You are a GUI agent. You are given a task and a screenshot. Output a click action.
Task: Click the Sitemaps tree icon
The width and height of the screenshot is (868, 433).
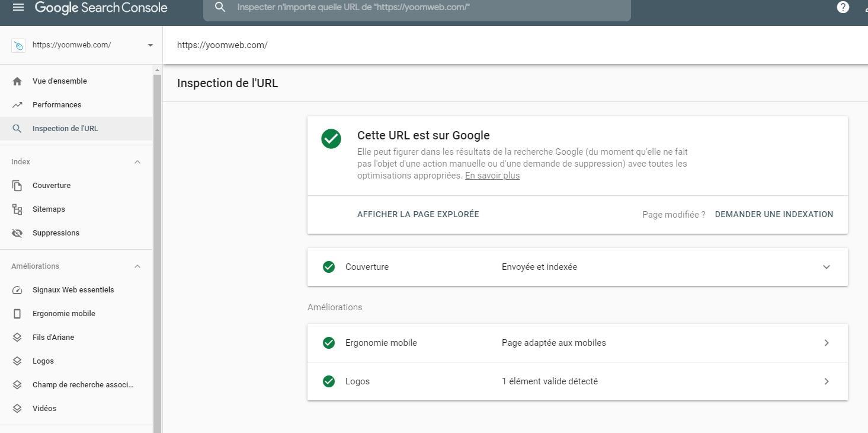point(17,209)
